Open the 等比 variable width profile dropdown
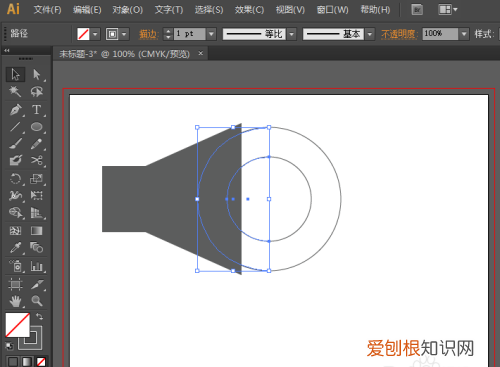 tap(292, 34)
